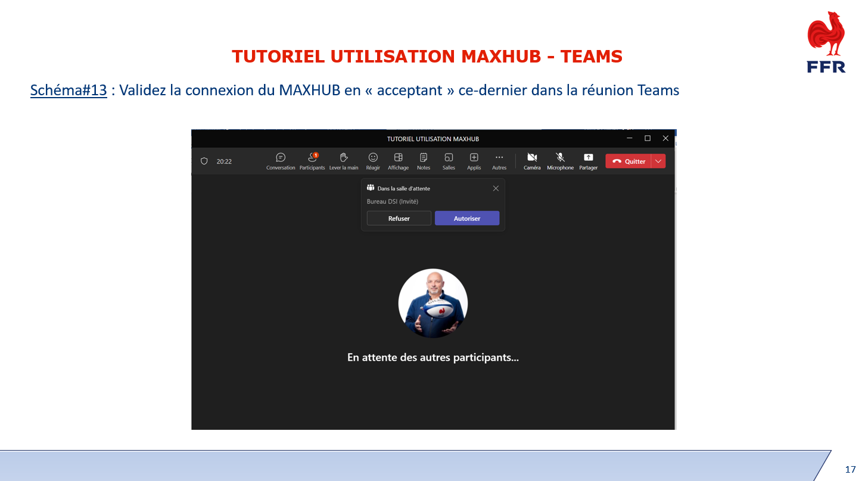This screenshot has width=868, height=481.
Task: Close the Teams meeting window
Action: pos(665,138)
